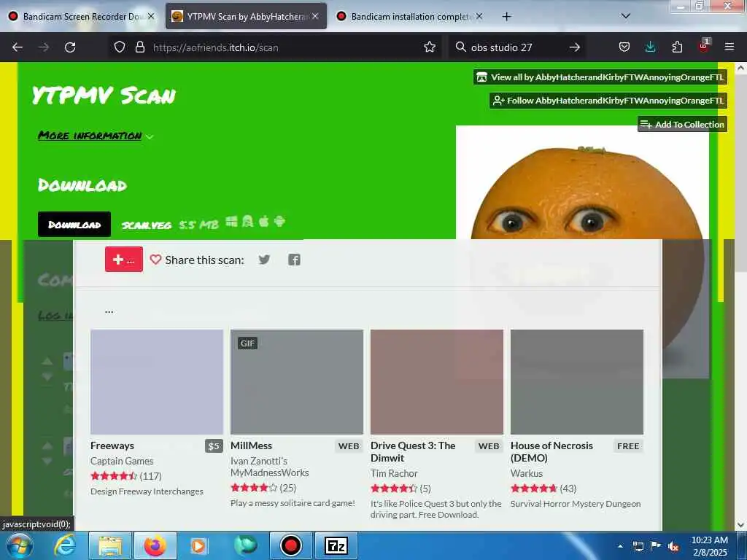Open House of Necrosis (DEMO) link

tap(551, 452)
